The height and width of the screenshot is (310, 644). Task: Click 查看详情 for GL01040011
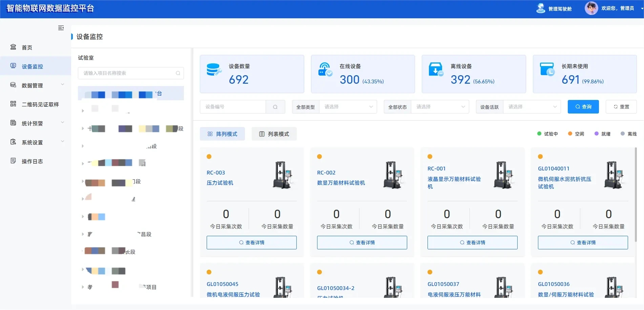pos(583,243)
